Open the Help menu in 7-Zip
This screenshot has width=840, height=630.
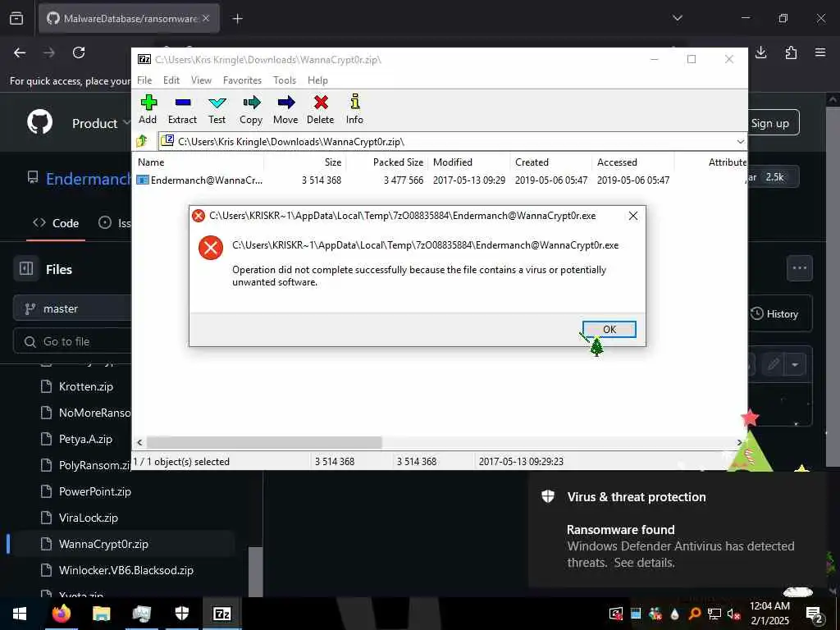point(317,80)
